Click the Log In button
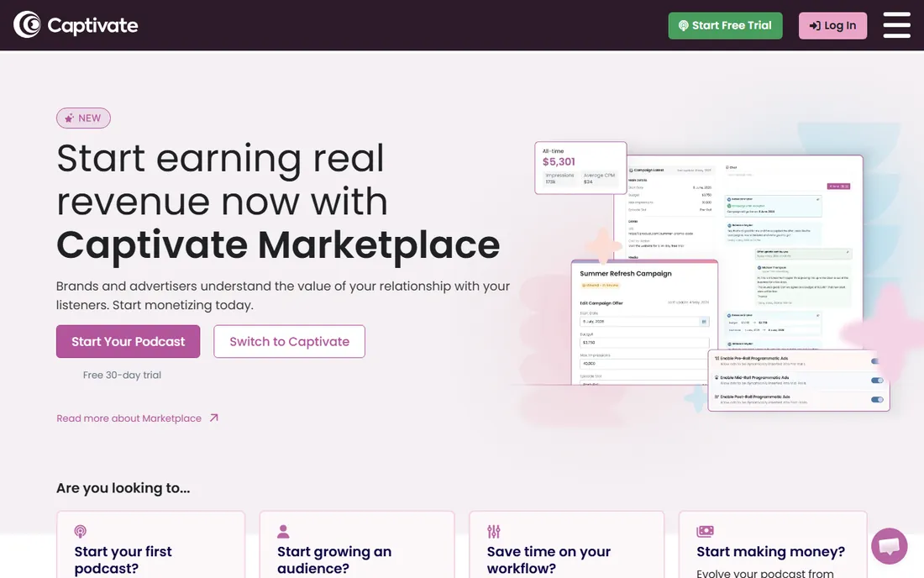The height and width of the screenshot is (578, 924). point(832,25)
